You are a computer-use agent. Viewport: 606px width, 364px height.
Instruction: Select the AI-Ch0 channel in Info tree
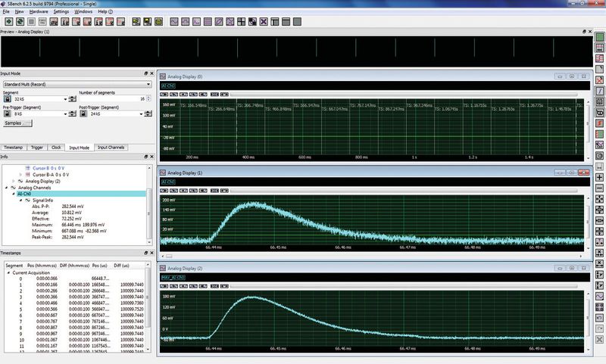(x=23, y=194)
